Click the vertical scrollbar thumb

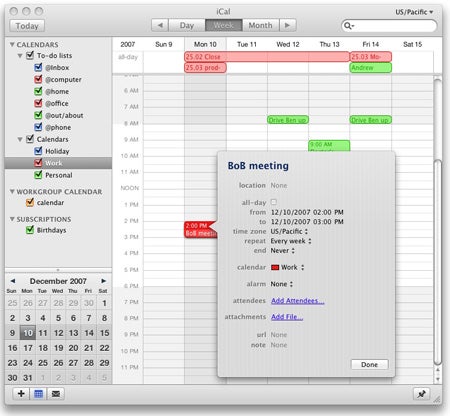pyautogui.click(x=438, y=262)
